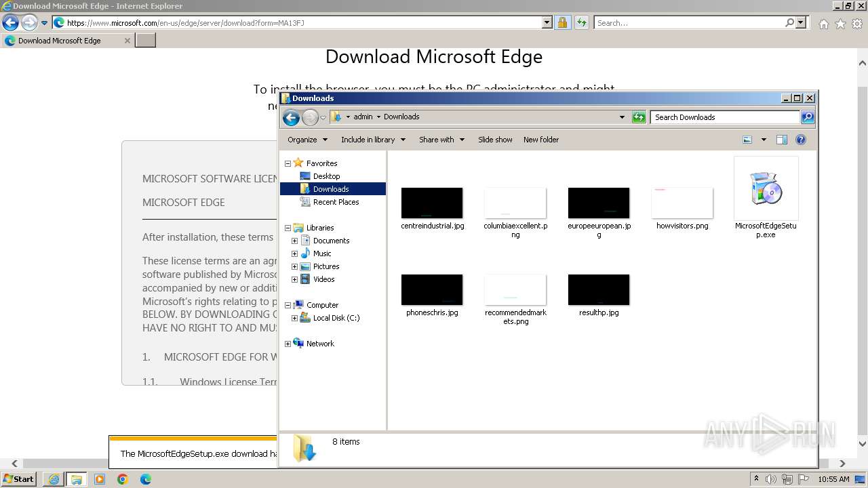Launch Internet Explorer from the taskbar
Screen dimensions: 868x488
click(x=54, y=479)
